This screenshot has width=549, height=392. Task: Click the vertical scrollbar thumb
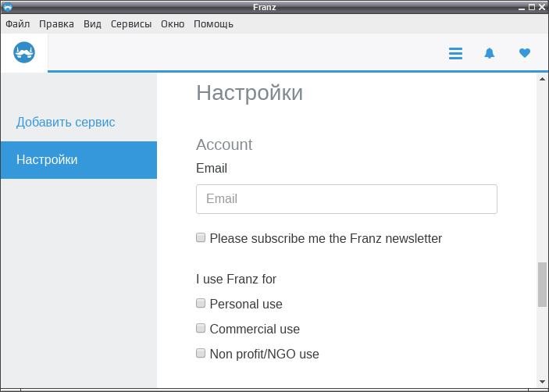coord(542,284)
